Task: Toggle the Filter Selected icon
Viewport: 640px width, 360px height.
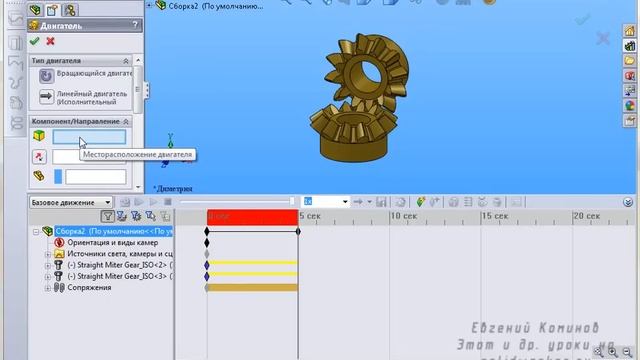Action: (151, 216)
